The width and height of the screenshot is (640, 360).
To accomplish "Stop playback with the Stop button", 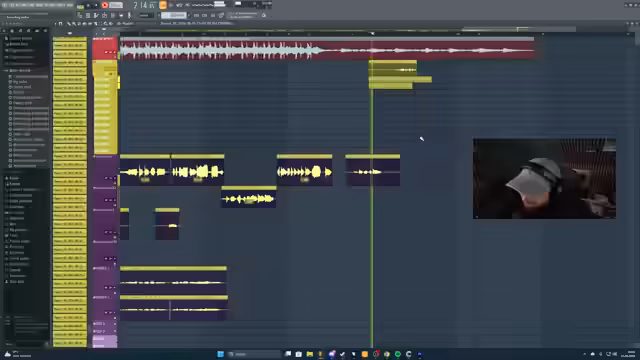I will [x=96, y=5].
